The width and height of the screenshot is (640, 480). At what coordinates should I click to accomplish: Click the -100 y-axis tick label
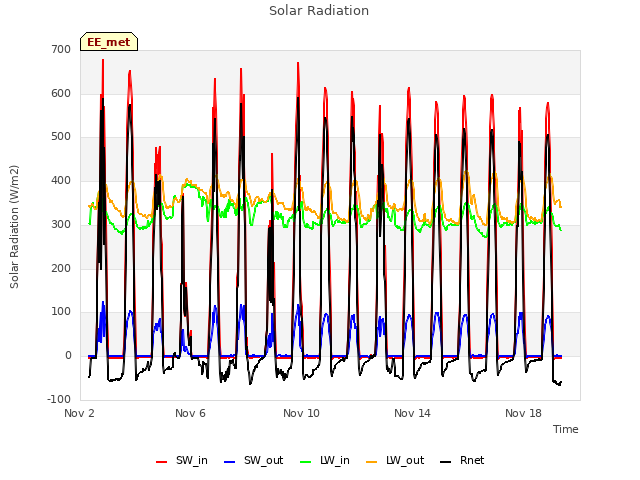click(59, 399)
